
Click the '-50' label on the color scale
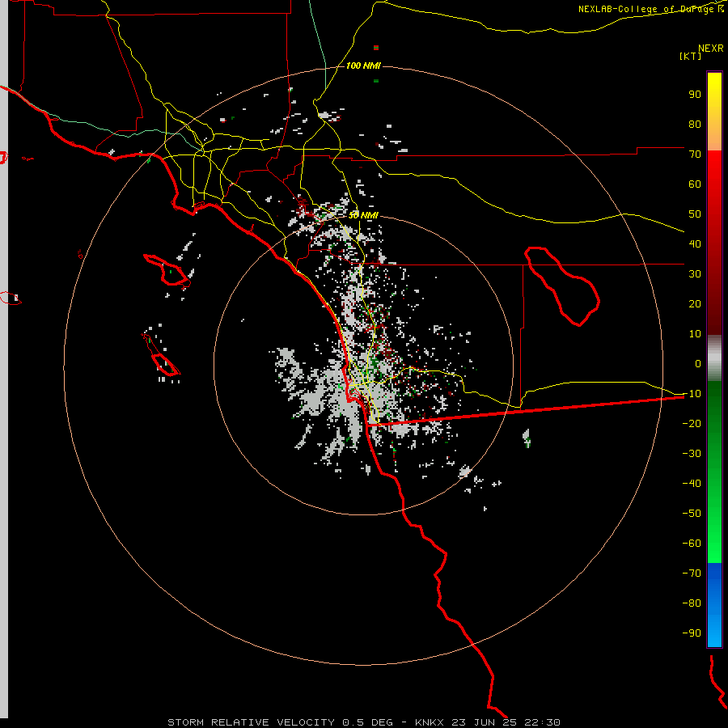tap(692, 514)
